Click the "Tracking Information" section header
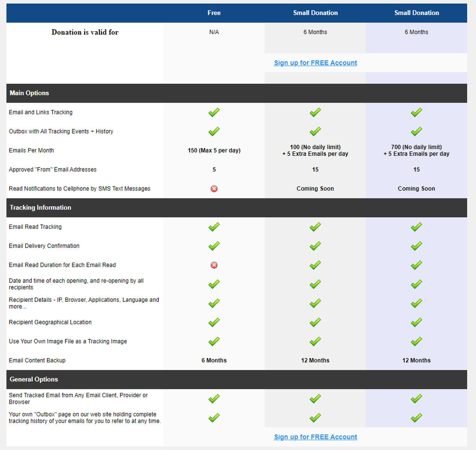The height and width of the screenshot is (450, 476). pyautogui.click(x=40, y=207)
